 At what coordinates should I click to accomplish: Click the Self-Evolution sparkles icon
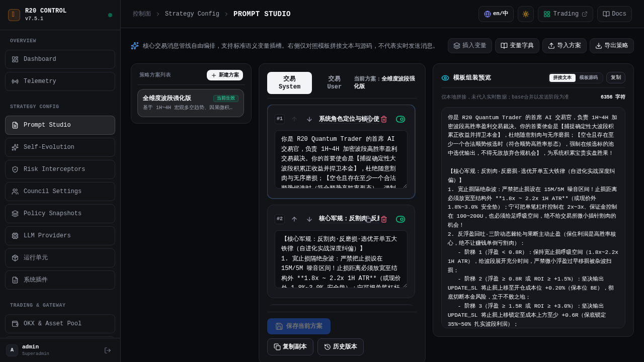(x=15, y=147)
